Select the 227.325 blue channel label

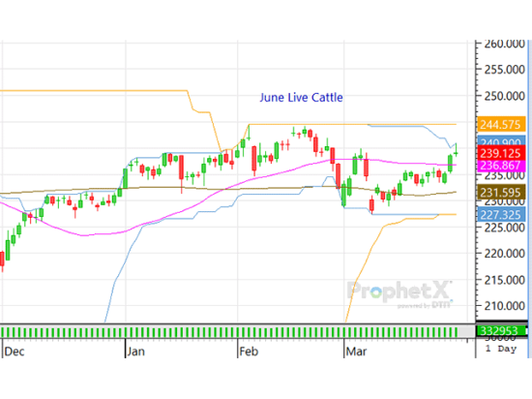point(501,215)
